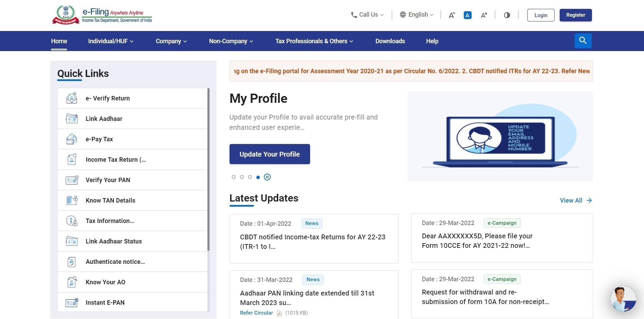This screenshot has height=319, width=644.
Task: Expand the English language dropdown
Action: click(416, 15)
